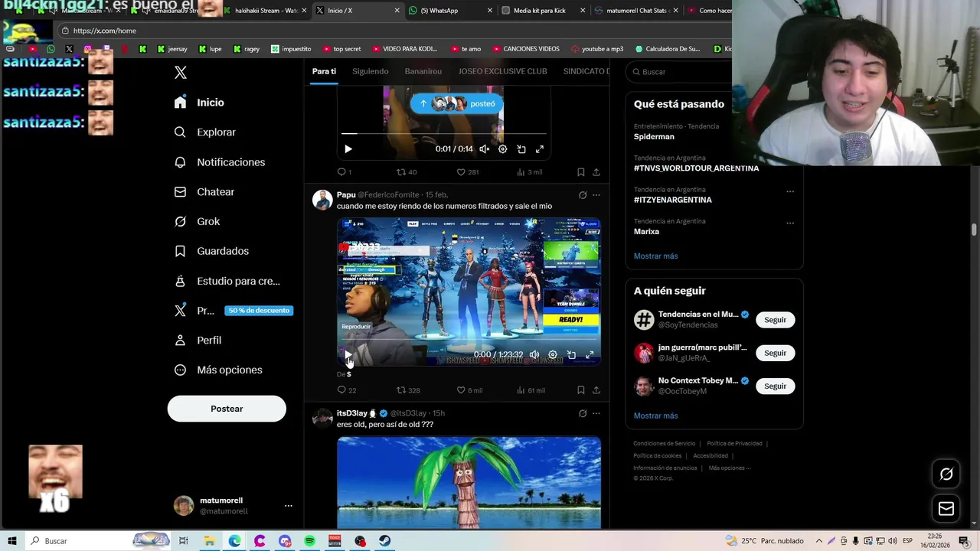This screenshot has height=551, width=980.
Task: View analytics showing 3 mil views
Action: [x=529, y=172]
